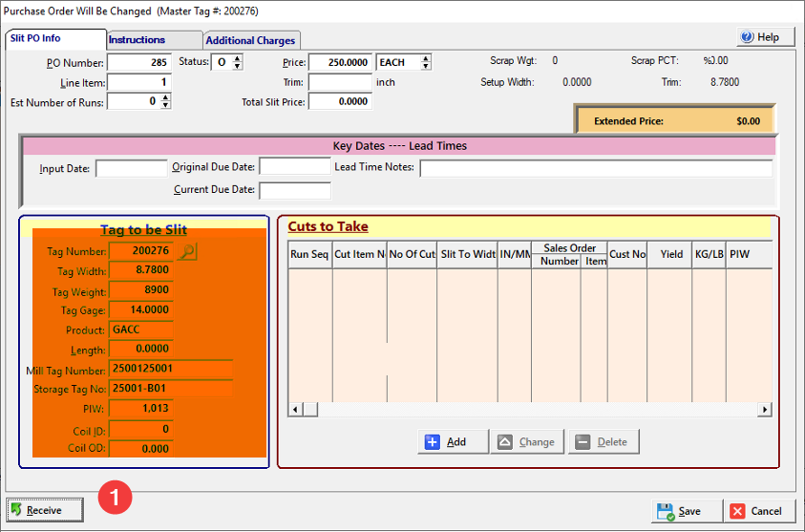Click the Tag Gage field
The width and height of the screenshot is (805, 532).
[x=140, y=309]
